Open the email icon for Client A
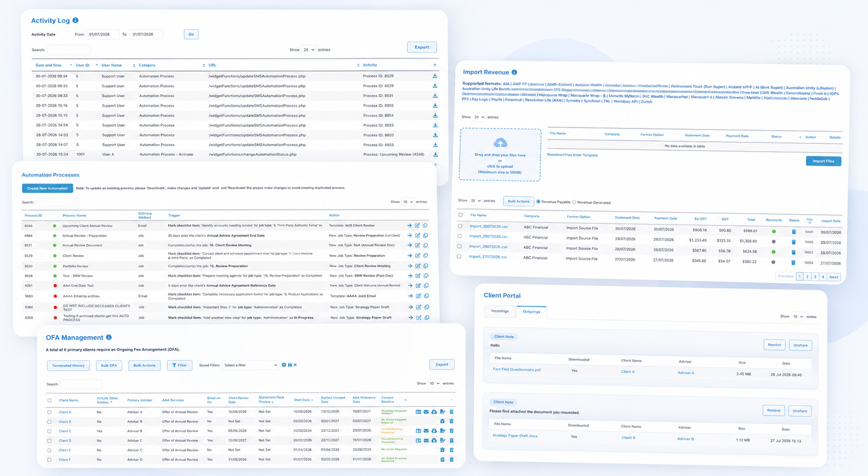The width and height of the screenshot is (868, 476). 426,412
